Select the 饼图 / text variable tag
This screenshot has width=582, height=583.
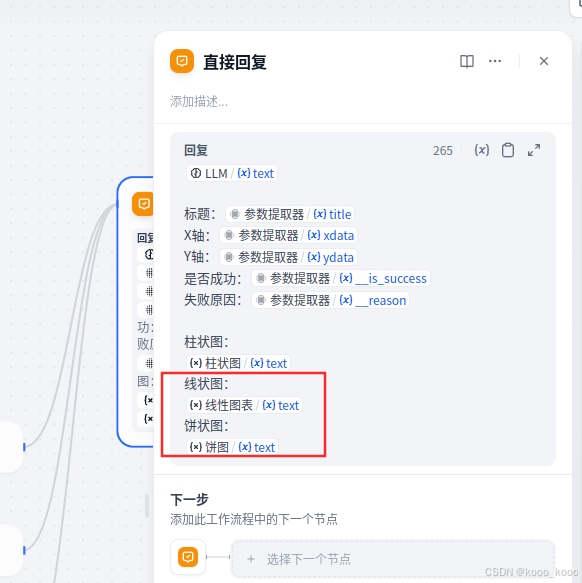point(232,447)
